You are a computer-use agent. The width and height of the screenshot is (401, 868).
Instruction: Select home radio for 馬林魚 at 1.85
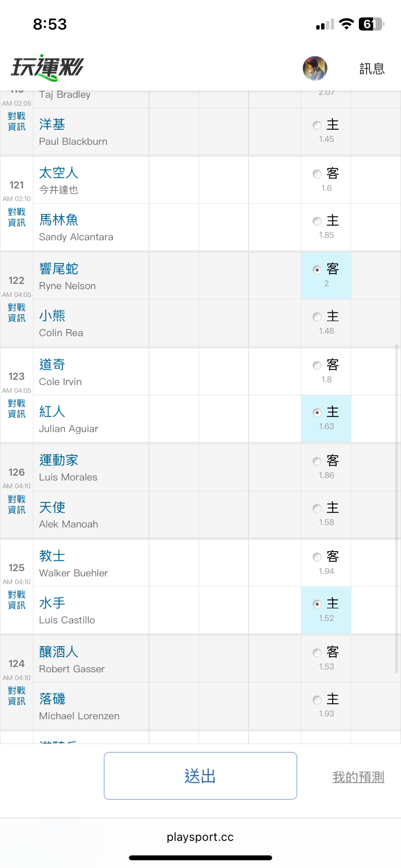pyautogui.click(x=317, y=221)
